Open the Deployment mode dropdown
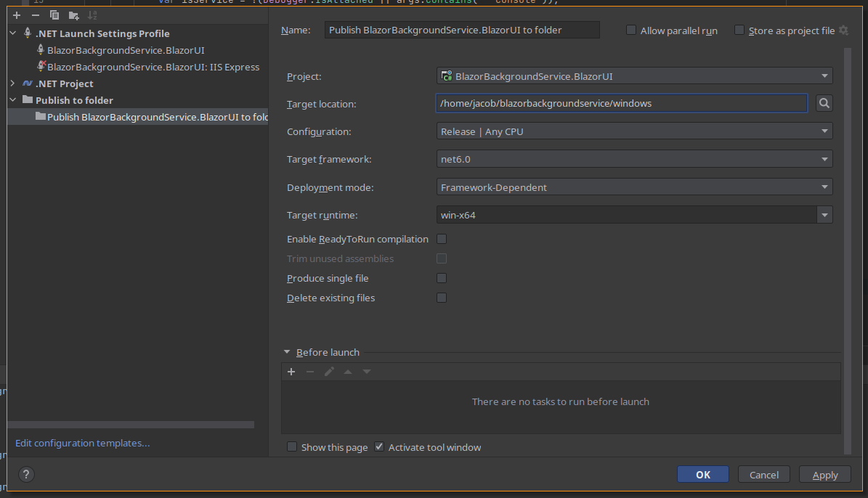Image resolution: width=868 pixels, height=498 pixels. click(634, 187)
